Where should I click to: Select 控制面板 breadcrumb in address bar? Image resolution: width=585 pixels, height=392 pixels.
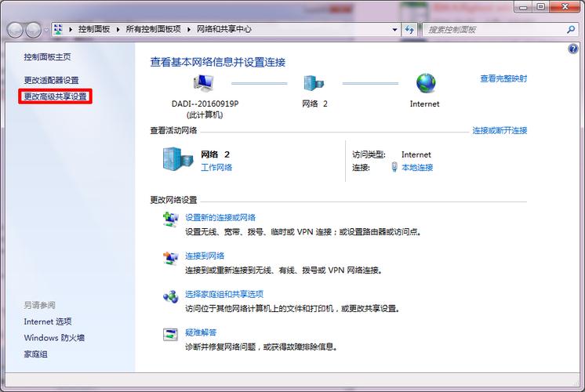pyautogui.click(x=94, y=29)
